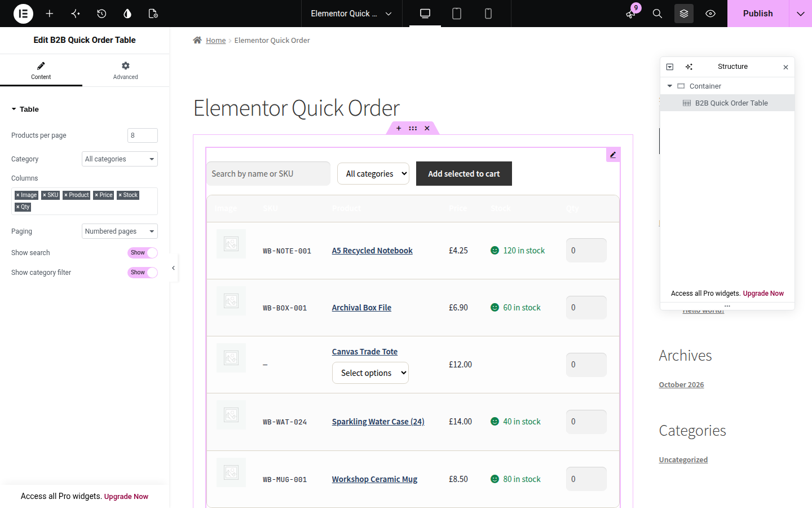812x508 pixels.
Task: Delete container with the X handle
Action: tap(427, 128)
